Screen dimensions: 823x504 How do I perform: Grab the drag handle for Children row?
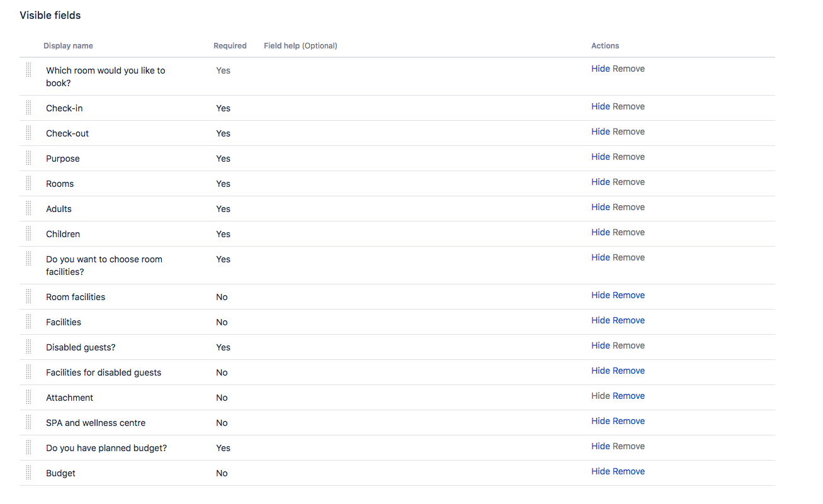click(28, 233)
